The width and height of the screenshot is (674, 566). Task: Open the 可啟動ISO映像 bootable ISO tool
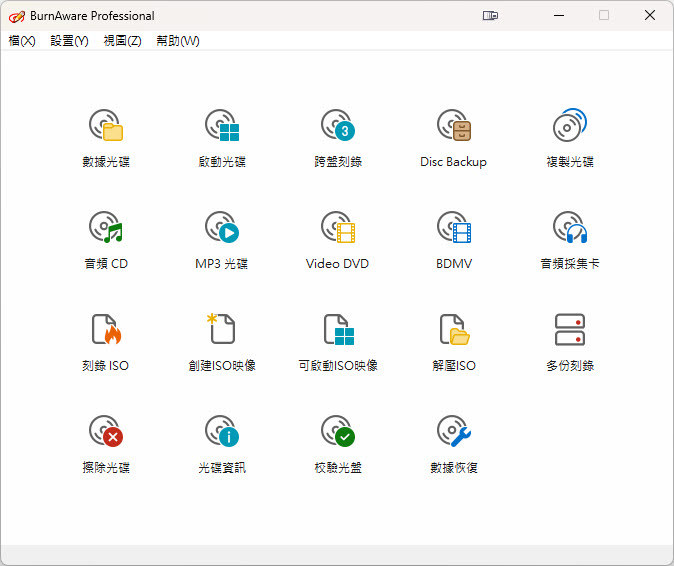(338, 331)
